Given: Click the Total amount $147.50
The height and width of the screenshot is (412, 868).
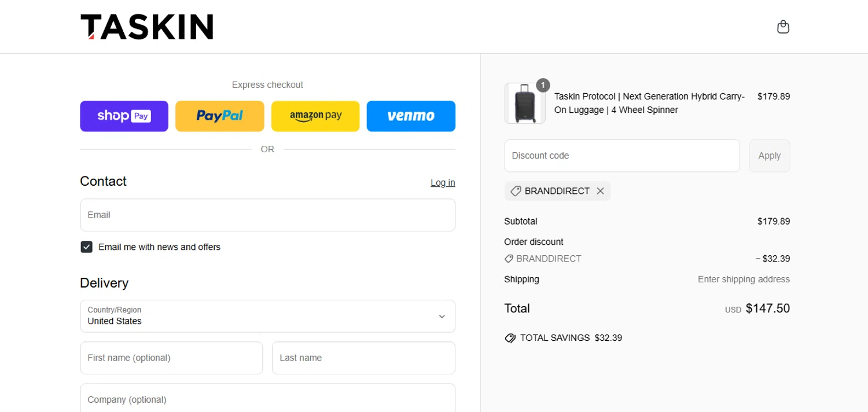Looking at the screenshot, I should [767, 308].
